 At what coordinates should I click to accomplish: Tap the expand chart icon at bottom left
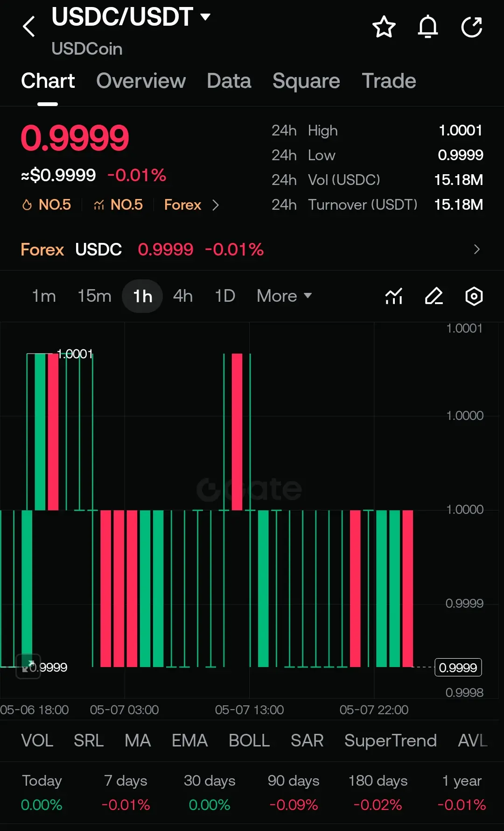[28, 666]
